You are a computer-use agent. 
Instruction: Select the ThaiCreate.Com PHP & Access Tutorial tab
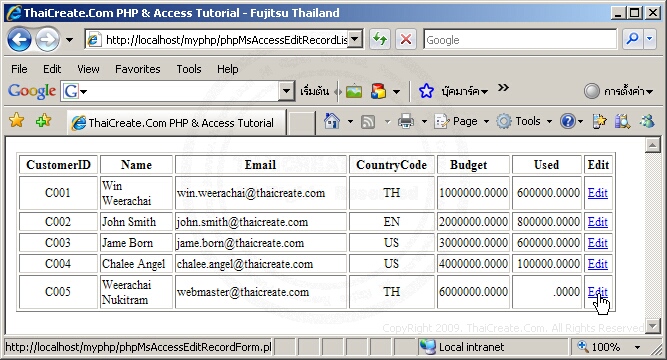pyautogui.click(x=176, y=123)
